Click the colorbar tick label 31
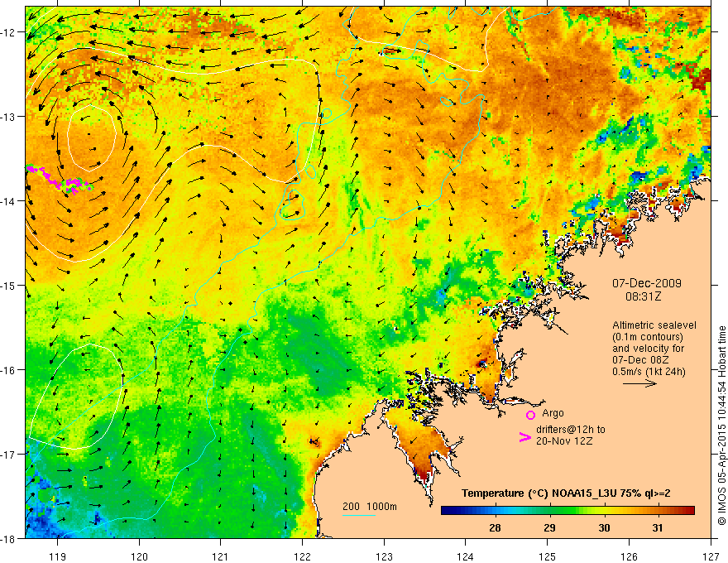 658,527
